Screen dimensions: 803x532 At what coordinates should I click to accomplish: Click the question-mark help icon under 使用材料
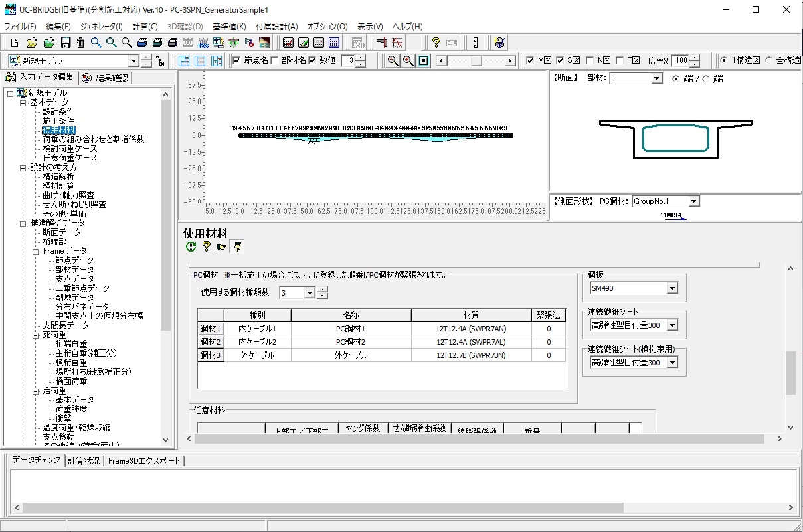click(206, 247)
